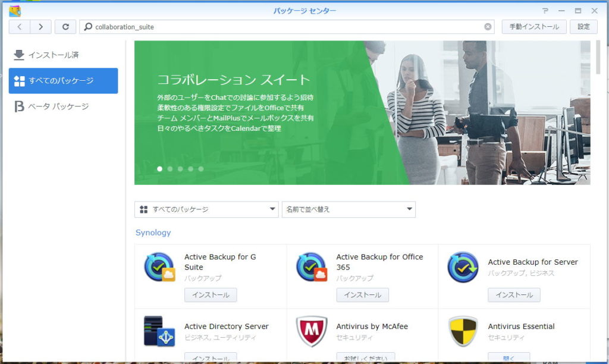Install Active Backup for Office 365
The width and height of the screenshot is (609, 364).
pos(362,295)
